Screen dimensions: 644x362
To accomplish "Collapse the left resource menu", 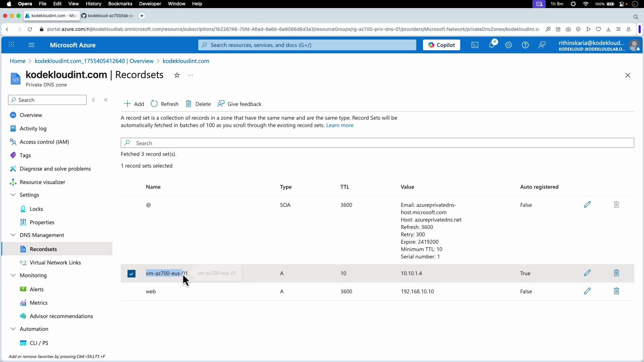I will pos(106,100).
